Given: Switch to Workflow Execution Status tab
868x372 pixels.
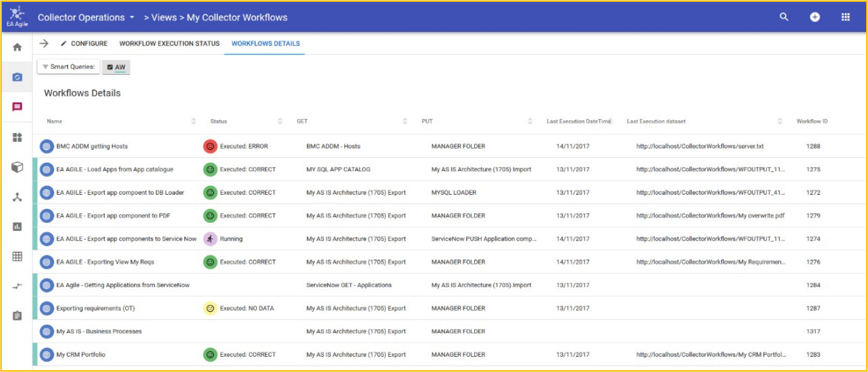Looking at the screenshot, I should tap(169, 44).
